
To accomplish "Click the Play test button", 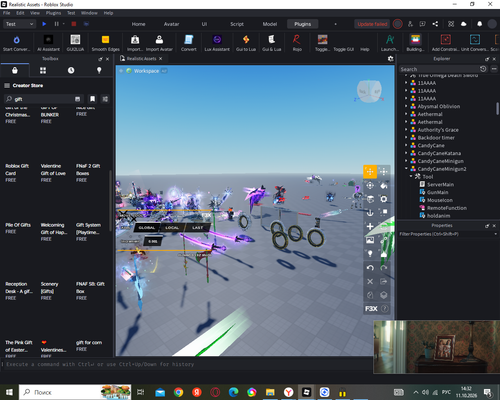I will [44, 24].
